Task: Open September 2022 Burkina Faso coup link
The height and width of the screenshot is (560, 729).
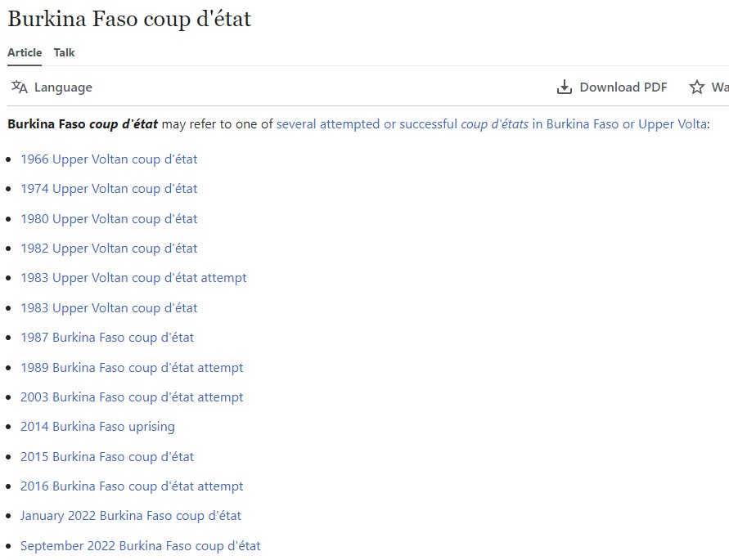Action: (x=141, y=546)
